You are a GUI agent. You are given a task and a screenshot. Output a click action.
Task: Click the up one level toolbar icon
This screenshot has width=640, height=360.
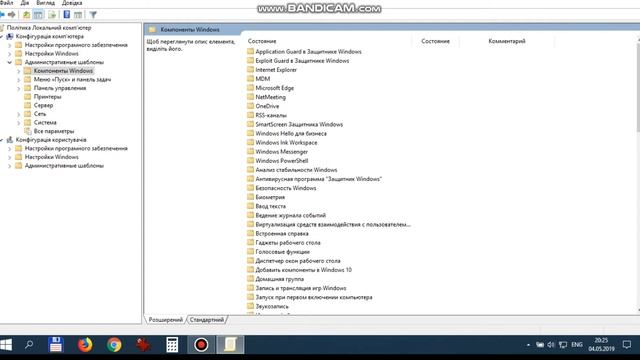[x=27, y=15]
